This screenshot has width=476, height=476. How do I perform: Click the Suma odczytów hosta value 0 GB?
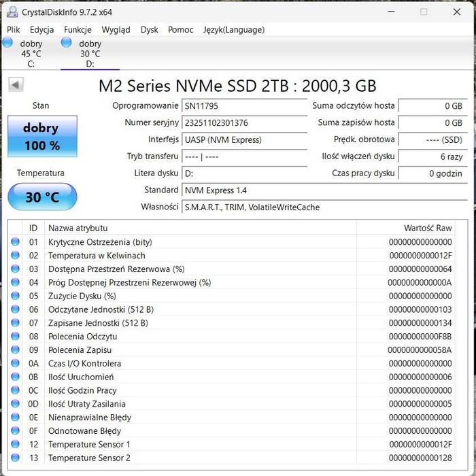click(432, 106)
